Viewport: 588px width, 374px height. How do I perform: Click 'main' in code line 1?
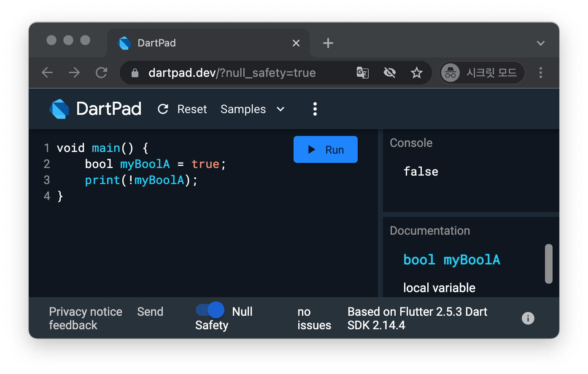(x=106, y=148)
